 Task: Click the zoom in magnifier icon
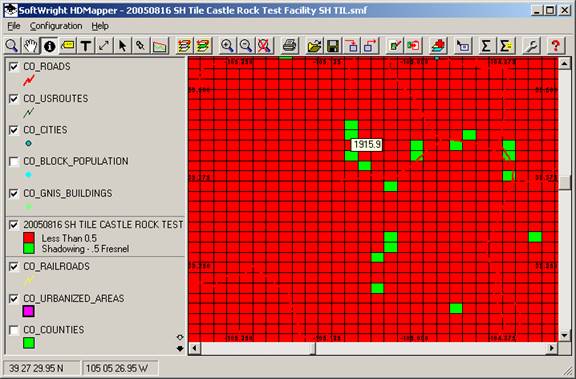point(227,46)
